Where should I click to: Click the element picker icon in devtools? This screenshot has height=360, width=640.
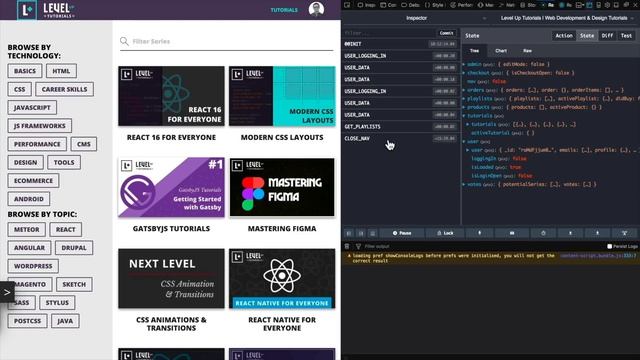(347, 5)
